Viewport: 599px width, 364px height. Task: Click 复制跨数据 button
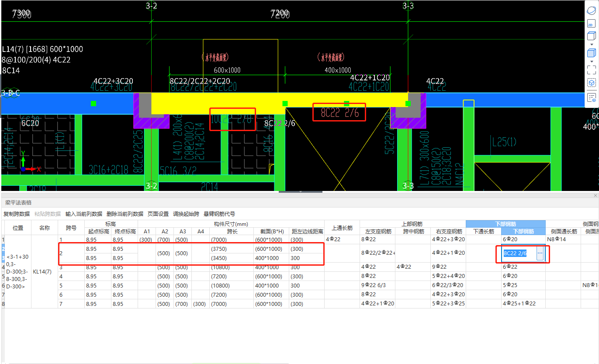pos(17,214)
